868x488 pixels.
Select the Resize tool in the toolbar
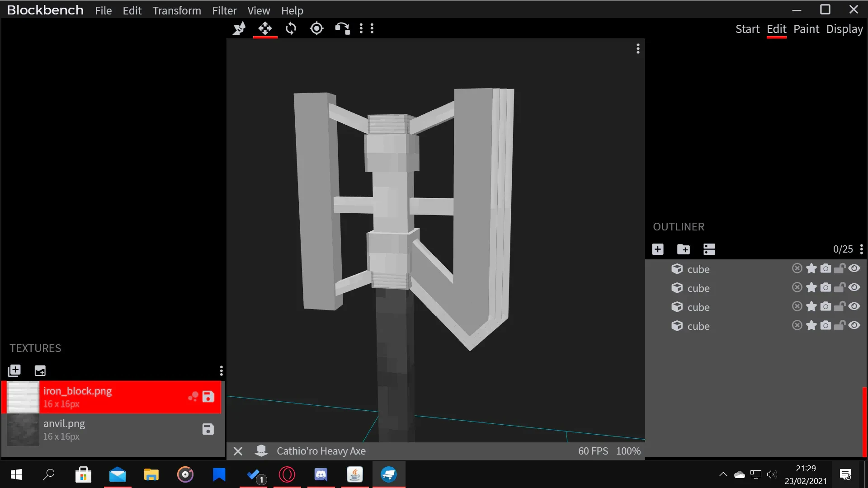(239, 28)
